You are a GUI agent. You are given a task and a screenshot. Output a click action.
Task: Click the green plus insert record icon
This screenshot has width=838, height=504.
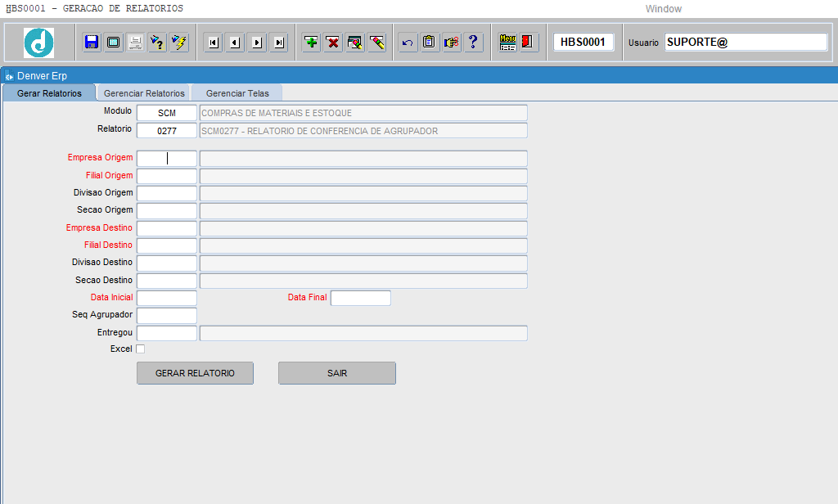point(312,43)
